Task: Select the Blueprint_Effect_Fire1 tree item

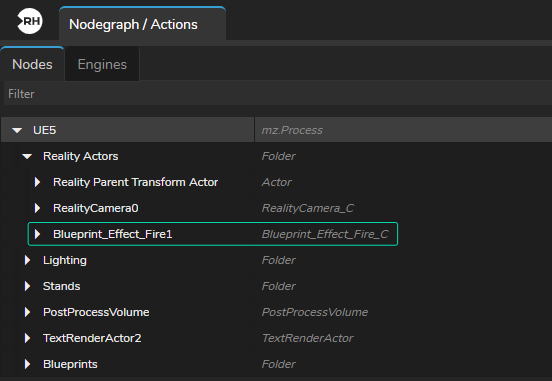Action: pyautogui.click(x=213, y=234)
